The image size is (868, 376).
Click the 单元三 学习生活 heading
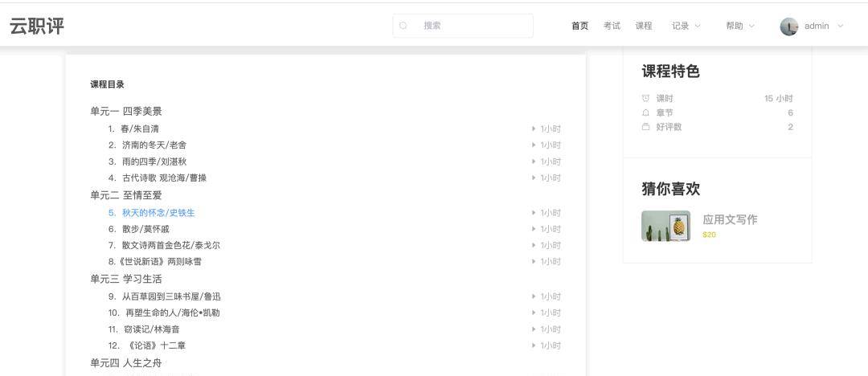point(126,279)
